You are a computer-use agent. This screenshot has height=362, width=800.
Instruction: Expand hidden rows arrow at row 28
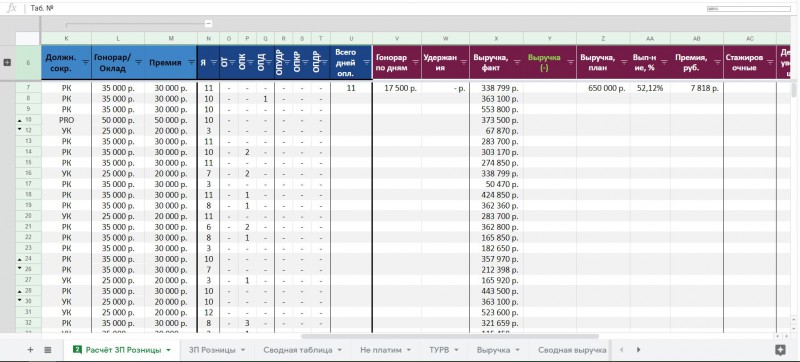19,291
